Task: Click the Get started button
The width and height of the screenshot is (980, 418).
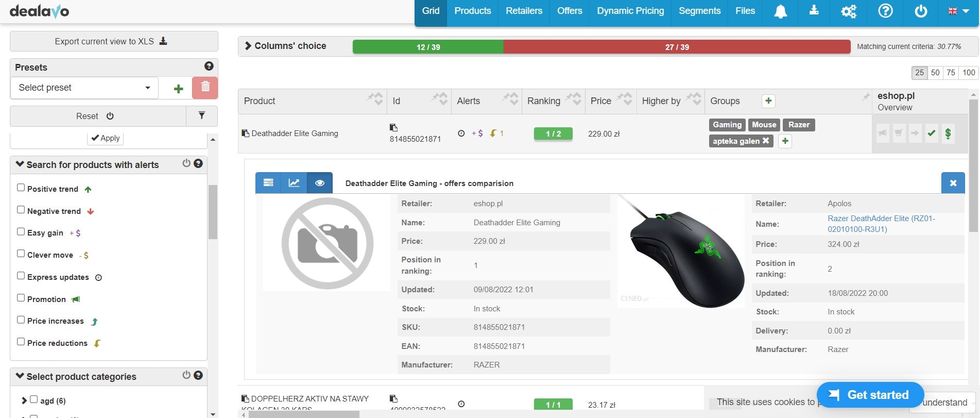Action: (870, 395)
